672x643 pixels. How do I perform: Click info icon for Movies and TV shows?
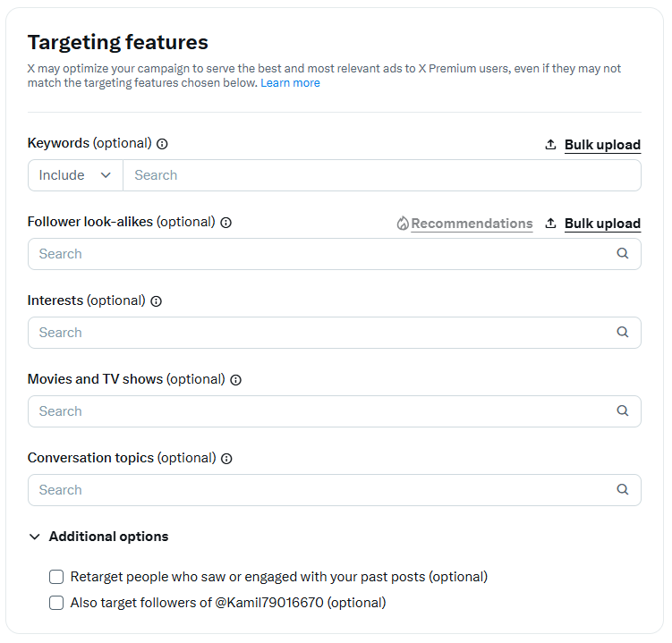tap(235, 380)
